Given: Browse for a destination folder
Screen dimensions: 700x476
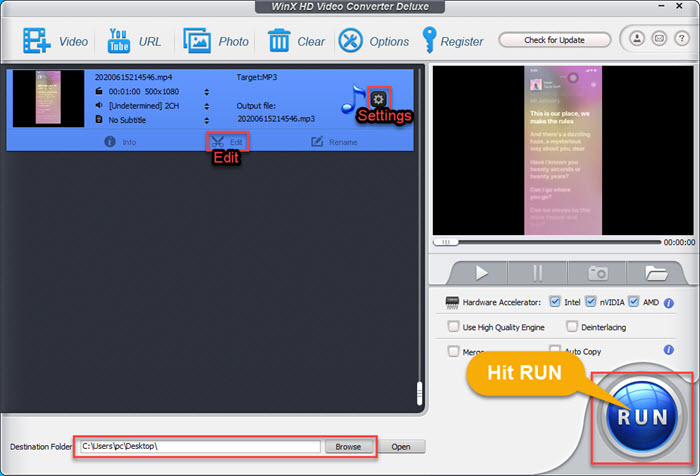Looking at the screenshot, I should [x=349, y=447].
